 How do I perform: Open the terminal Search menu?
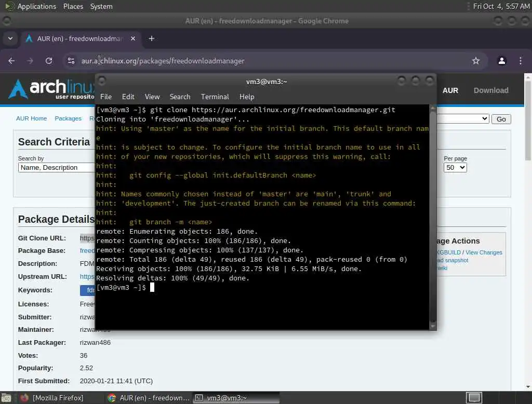180,97
